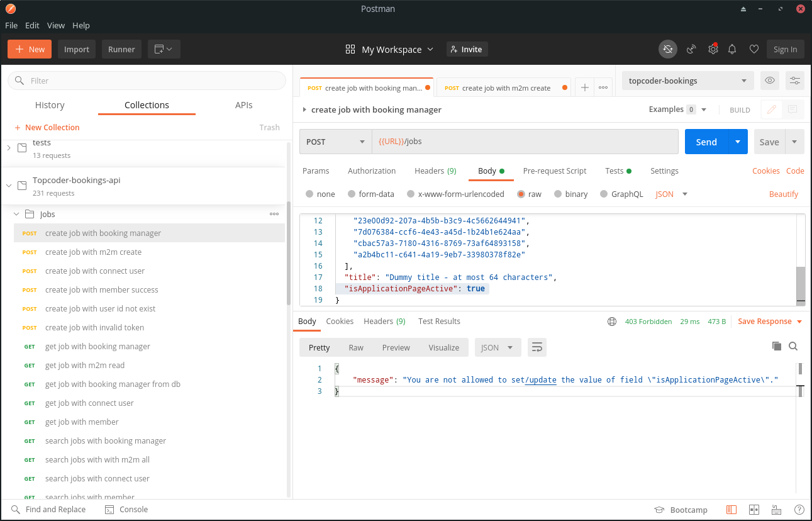812x521 pixels.
Task: Open the POST method dropdown
Action: [335, 142]
